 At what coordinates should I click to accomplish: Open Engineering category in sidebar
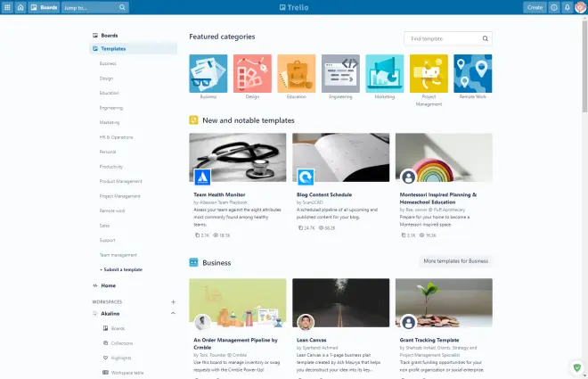[111, 108]
